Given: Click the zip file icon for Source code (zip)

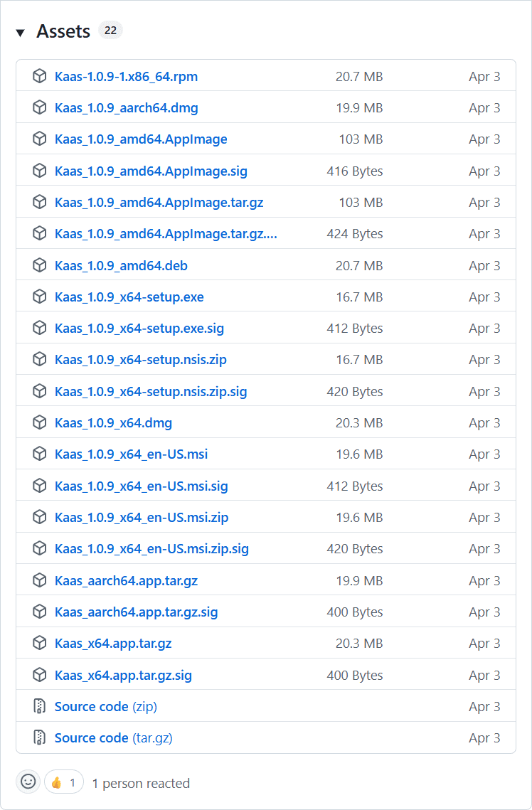Looking at the screenshot, I should tap(39, 706).
